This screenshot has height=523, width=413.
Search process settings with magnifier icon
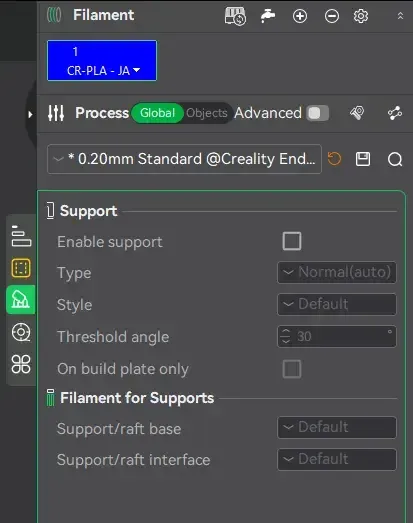coord(395,159)
